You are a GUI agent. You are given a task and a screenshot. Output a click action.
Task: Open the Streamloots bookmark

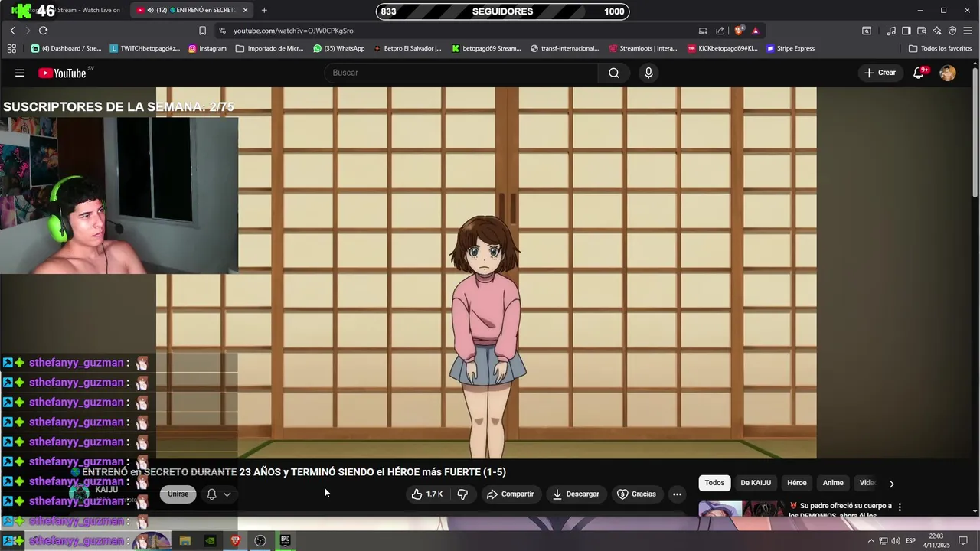643,48
